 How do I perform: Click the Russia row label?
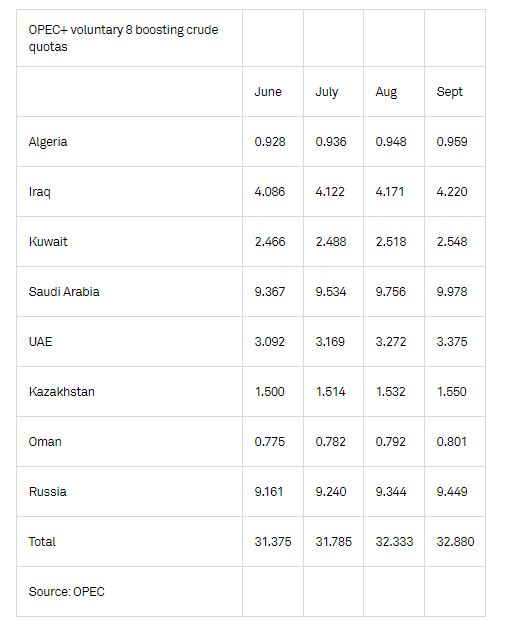(48, 491)
